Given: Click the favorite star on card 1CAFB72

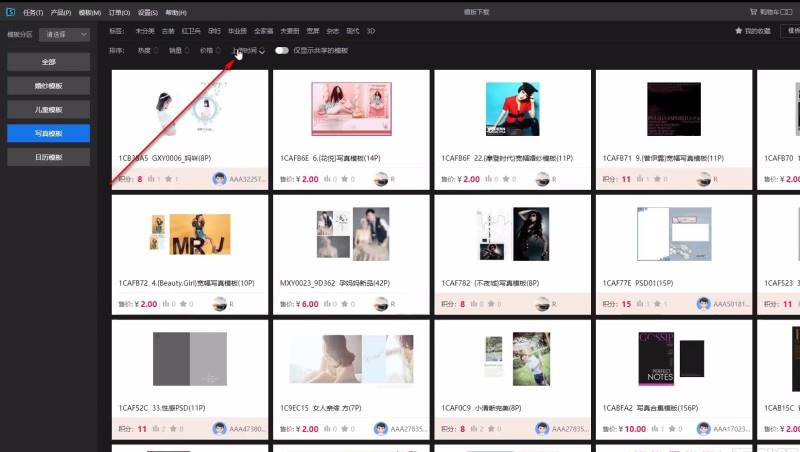Looking at the screenshot, I should (x=183, y=304).
